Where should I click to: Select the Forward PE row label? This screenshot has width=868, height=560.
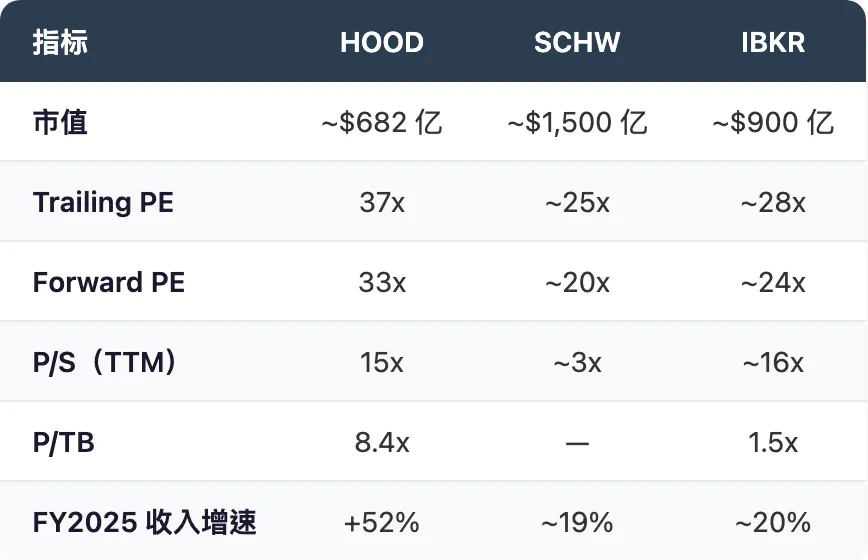click(108, 282)
